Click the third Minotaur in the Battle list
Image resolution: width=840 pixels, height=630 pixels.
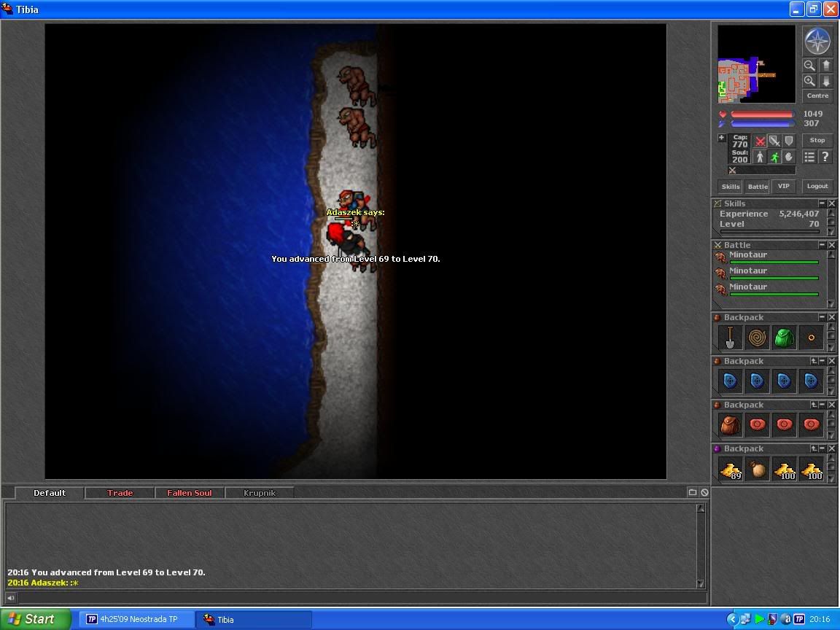pyautogui.click(x=767, y=289)
